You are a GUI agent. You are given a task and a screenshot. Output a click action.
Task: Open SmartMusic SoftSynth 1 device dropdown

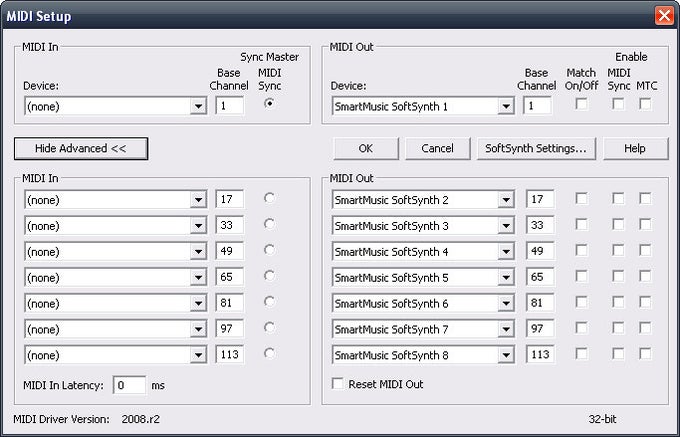tap(423, 106)
